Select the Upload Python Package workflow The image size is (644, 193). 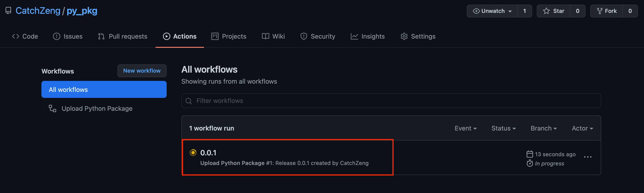click(x=97, y=108)
